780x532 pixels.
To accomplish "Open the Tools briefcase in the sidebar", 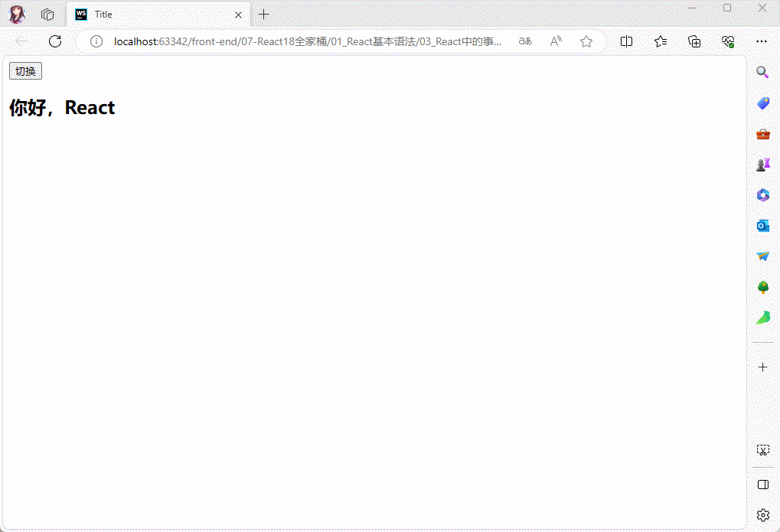I will [762, 134].
